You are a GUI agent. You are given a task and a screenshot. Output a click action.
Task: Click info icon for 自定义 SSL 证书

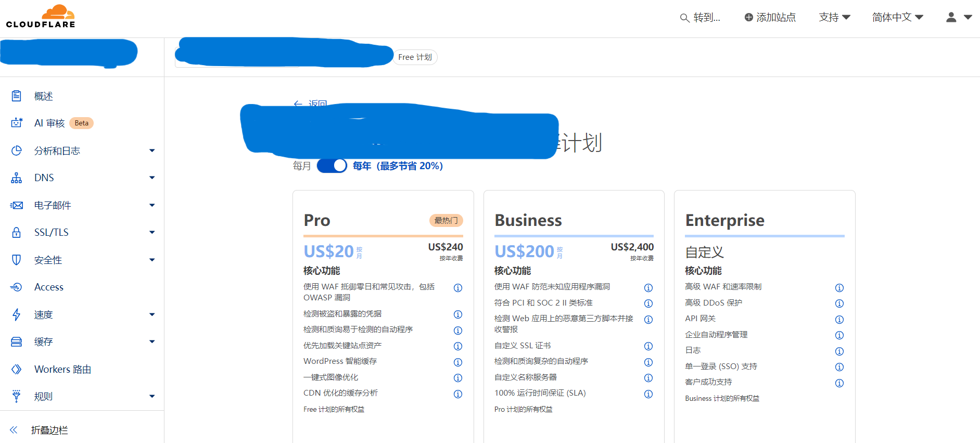648,346
